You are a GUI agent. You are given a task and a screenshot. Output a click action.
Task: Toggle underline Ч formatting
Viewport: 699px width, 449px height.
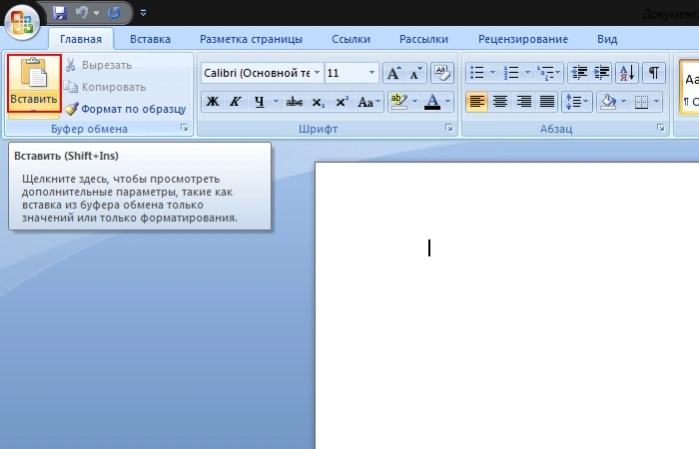tap(259, 102)
